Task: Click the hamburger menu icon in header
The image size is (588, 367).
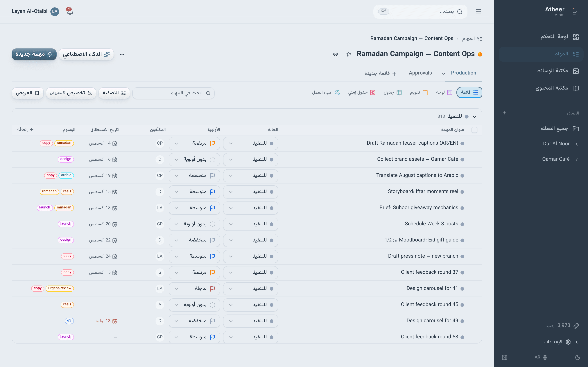Action: pos(478,12)
